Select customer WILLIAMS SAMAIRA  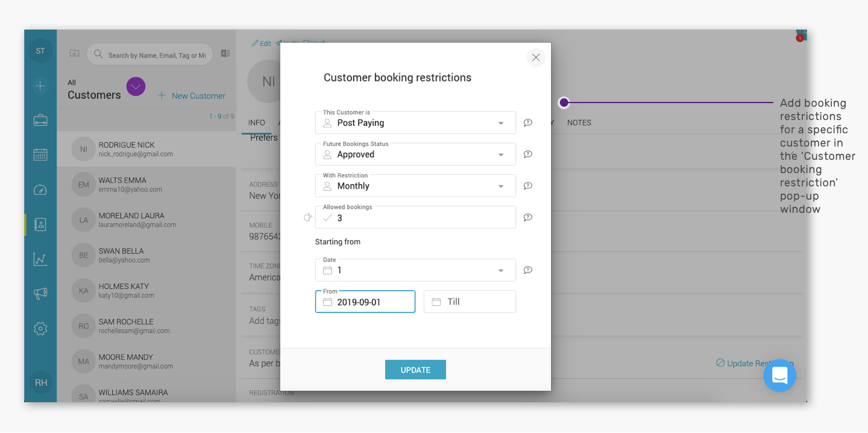(x=146, y=392)
